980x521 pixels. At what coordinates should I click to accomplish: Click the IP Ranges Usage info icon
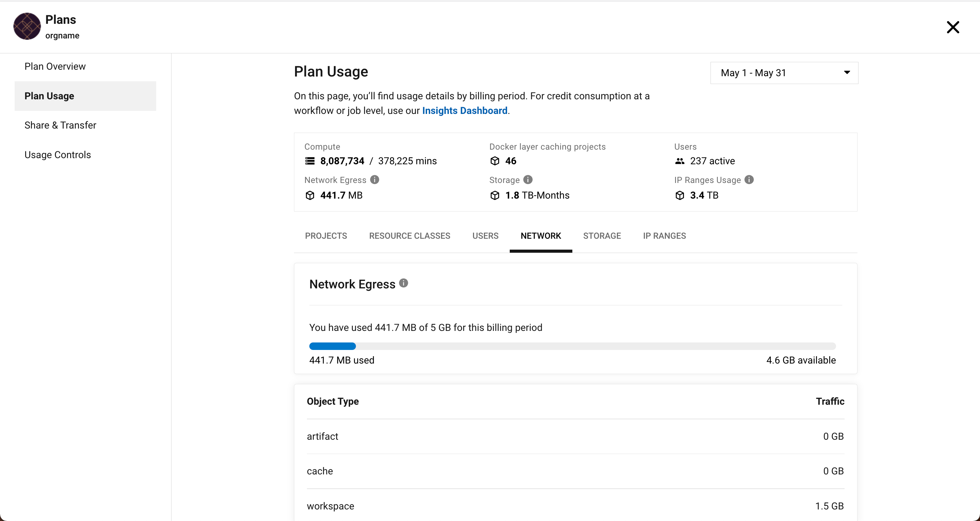(749, 180)
